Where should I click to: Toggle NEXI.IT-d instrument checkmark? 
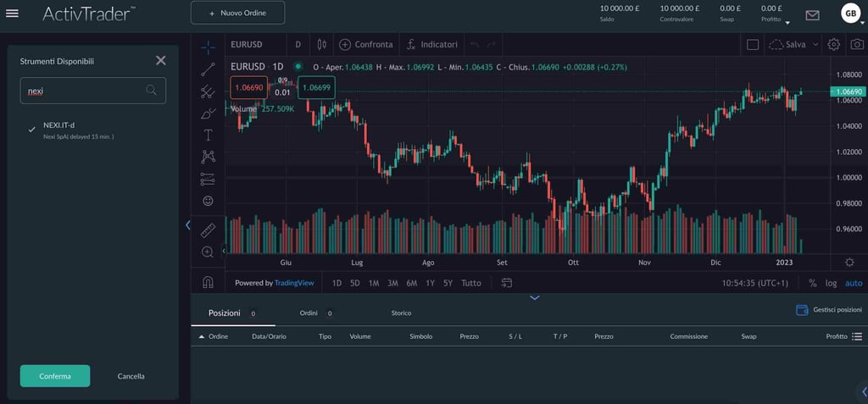pyautogui.click(x=31, y=129)
